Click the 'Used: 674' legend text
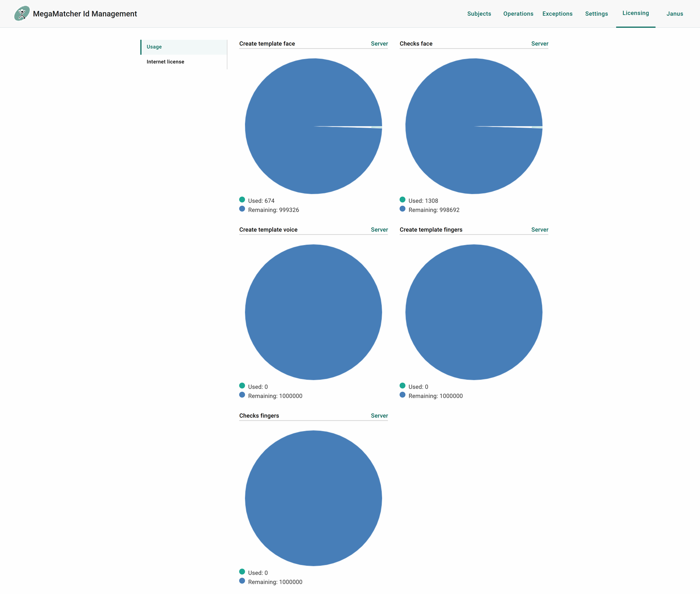Image resolution: width=700 pixels, height=594 pixels. tap(261, 201)
